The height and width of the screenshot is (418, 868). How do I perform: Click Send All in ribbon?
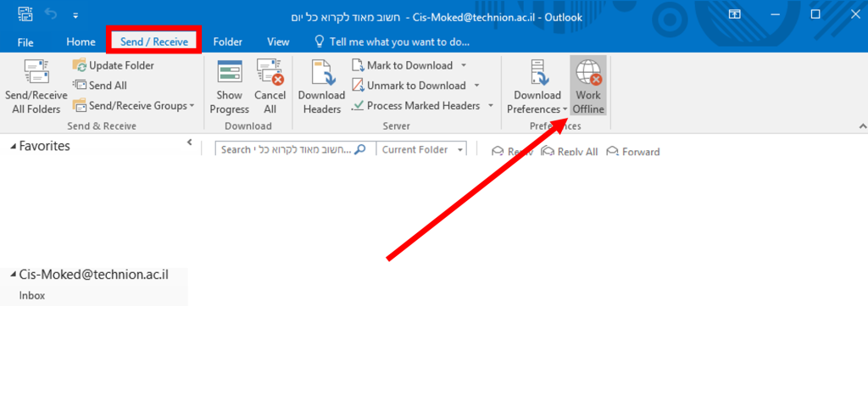click(x=100, y=86)
